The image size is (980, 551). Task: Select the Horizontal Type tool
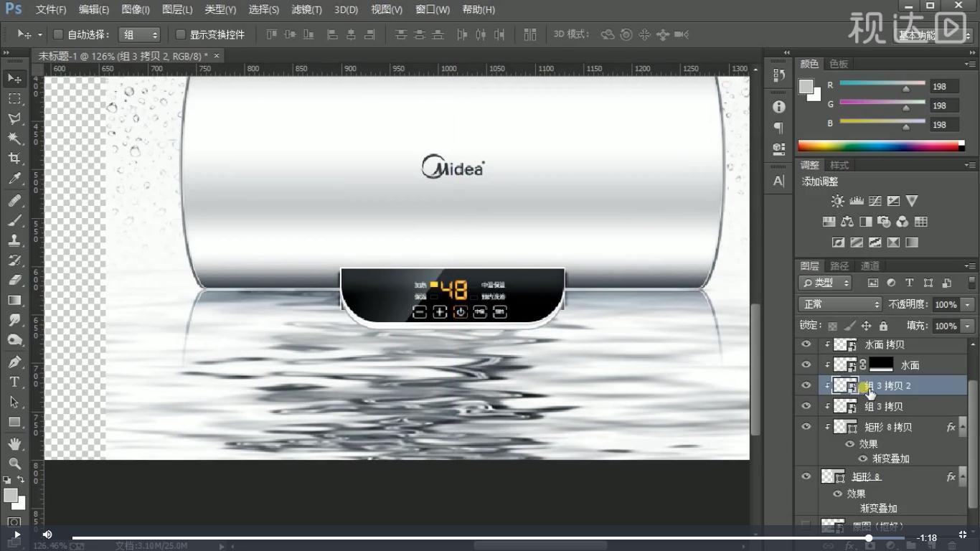tap(14, 382)
